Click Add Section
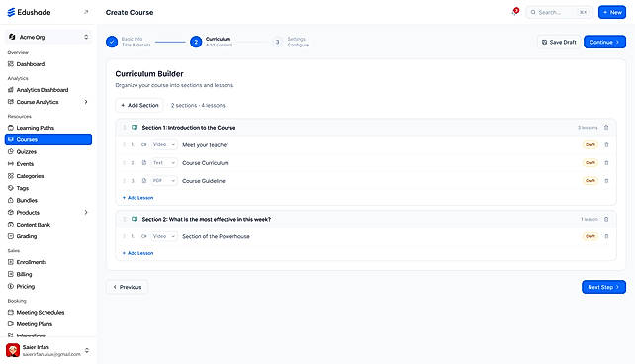The width and height of the screenshot is (635, 364). point(139,105)
